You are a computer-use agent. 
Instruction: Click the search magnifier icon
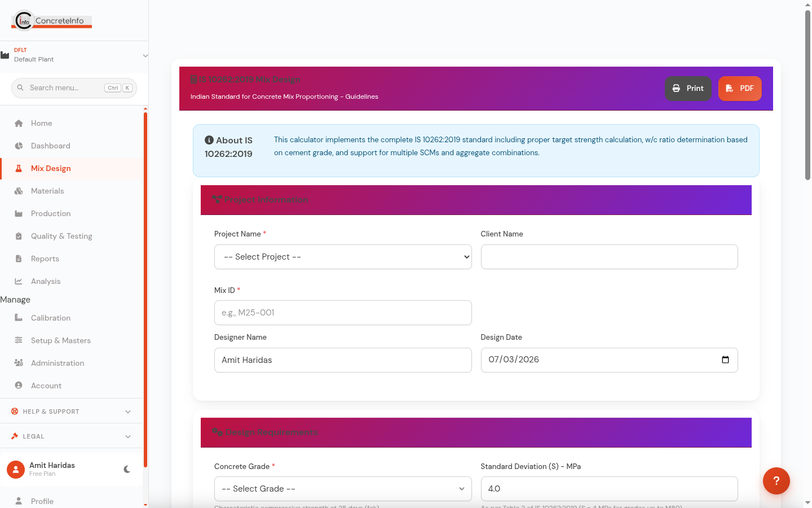pyautogui.click(x=20, y=88)
